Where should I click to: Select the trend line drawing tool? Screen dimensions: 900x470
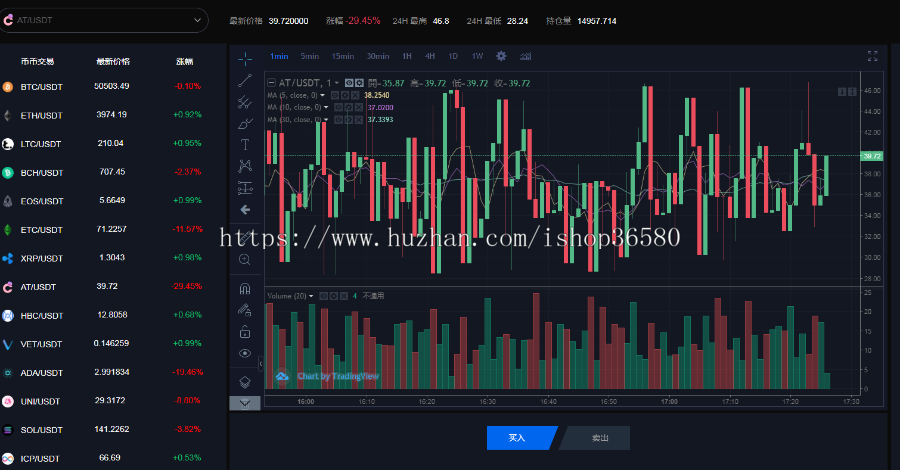click(x=245, y=80)
